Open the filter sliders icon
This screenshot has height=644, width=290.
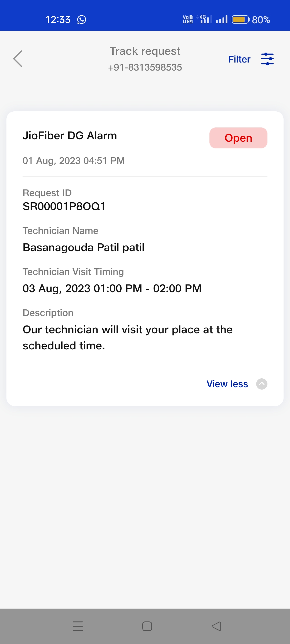pos(267,59)
